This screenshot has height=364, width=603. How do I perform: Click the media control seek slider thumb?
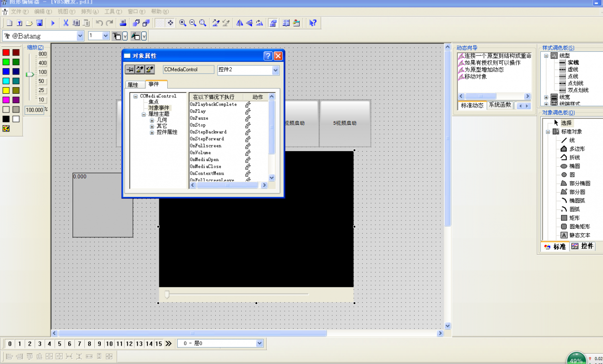pyautogui.click(x=167, y=294)
